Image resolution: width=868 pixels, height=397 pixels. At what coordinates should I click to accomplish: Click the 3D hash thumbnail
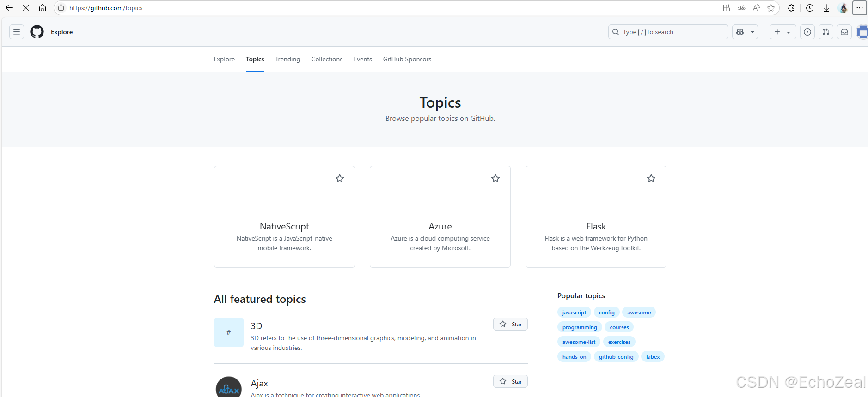point(229,332)
